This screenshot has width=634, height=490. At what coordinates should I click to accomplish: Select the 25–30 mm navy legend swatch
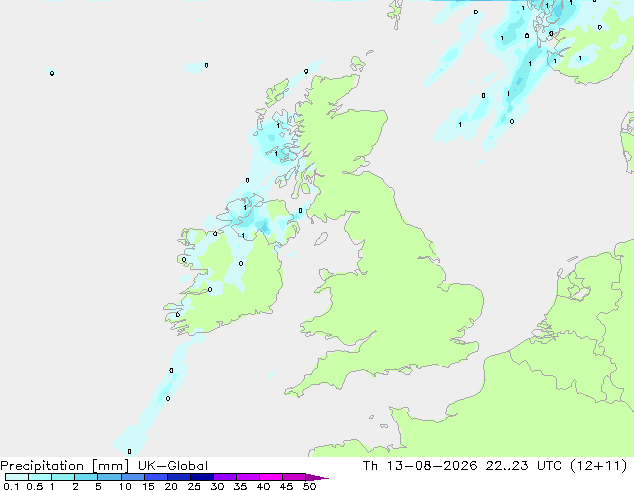[x=202, y=477]
